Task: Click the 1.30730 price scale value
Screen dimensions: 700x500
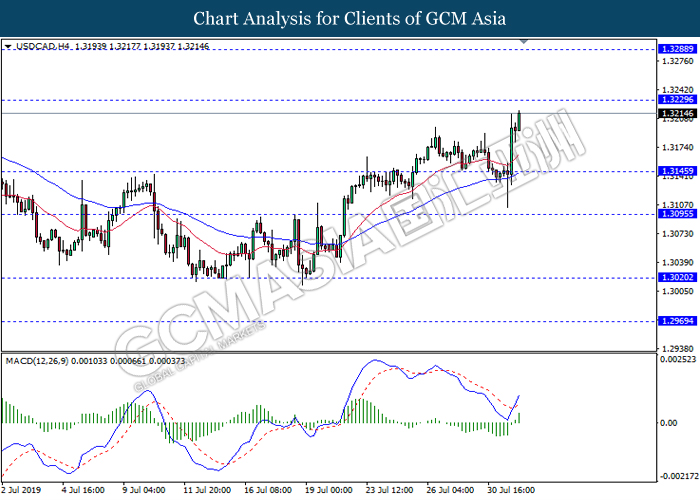Action: (678, 233)
